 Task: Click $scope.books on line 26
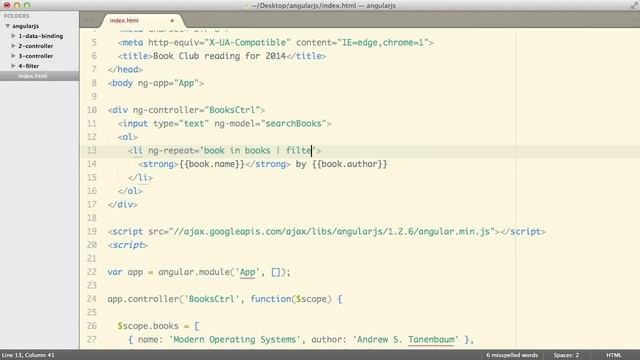[x=148, y=326]
